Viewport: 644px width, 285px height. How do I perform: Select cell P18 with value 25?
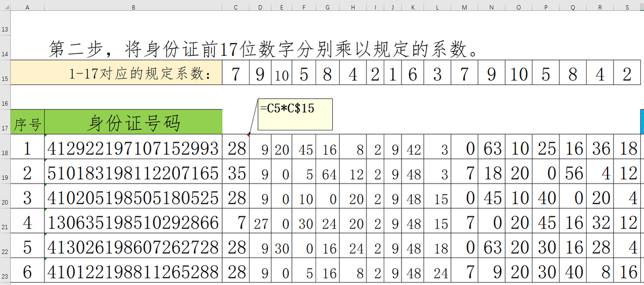(x=546, y=148)
